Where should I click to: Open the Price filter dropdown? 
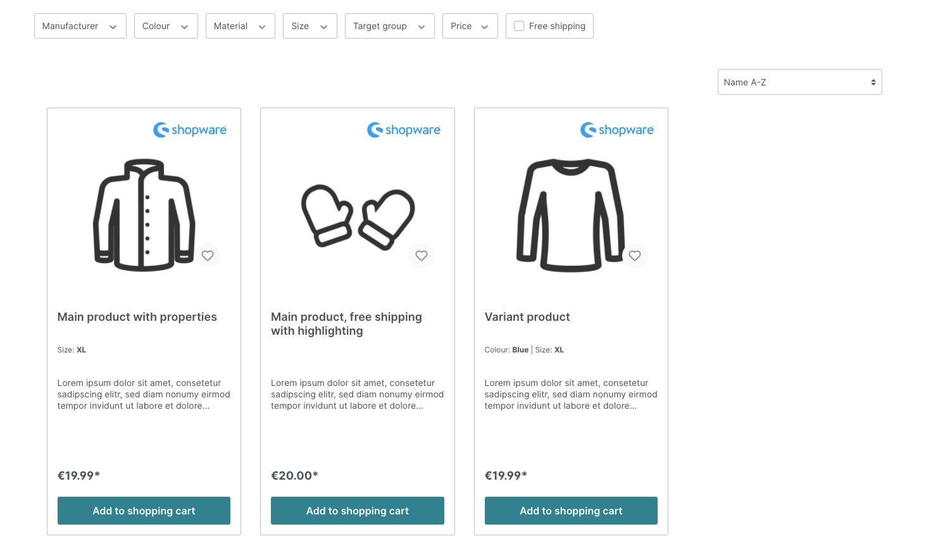470,26
